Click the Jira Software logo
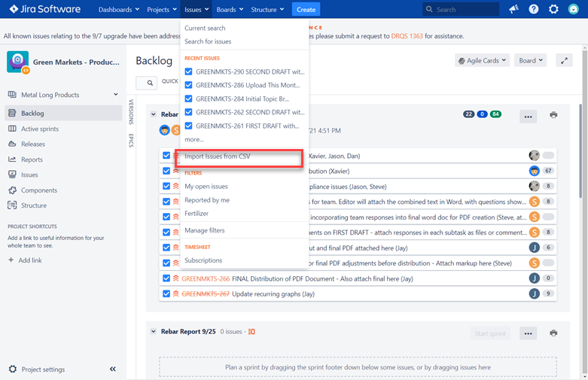588x380 pixels. pyautogui.click(x=44, y=9)
